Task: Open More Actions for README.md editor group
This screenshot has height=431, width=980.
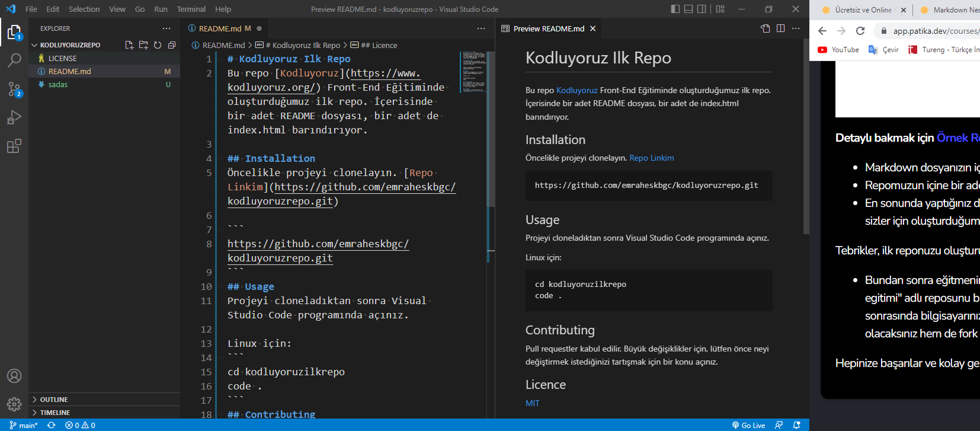Action: coord(481,28)
